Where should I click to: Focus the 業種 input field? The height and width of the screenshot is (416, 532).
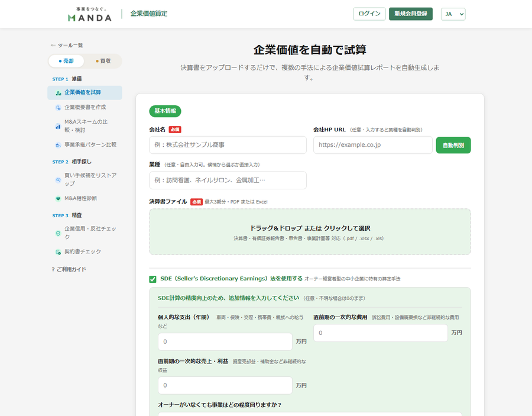point(228,180)
